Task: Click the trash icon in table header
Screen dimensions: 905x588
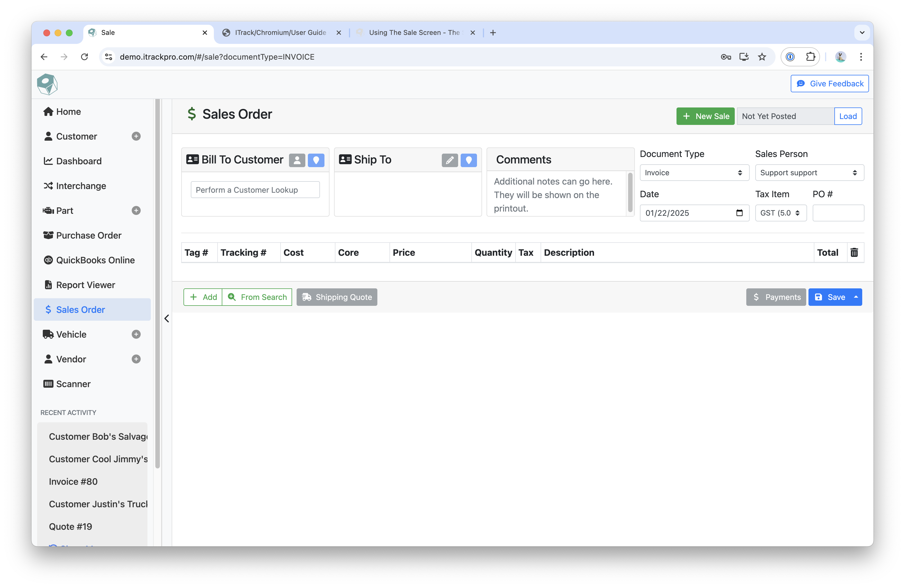Action: click(x=854, y=252)
